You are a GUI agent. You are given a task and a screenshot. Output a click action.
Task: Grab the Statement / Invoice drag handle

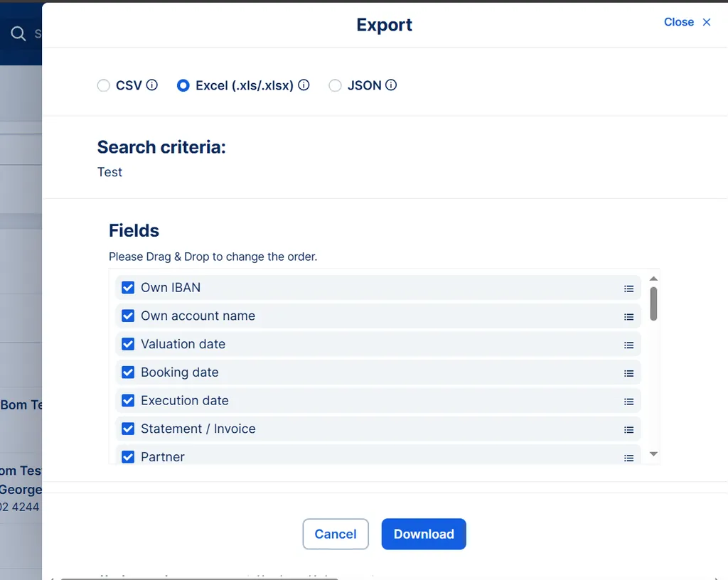pyautogui.click(x=628, y=430)
